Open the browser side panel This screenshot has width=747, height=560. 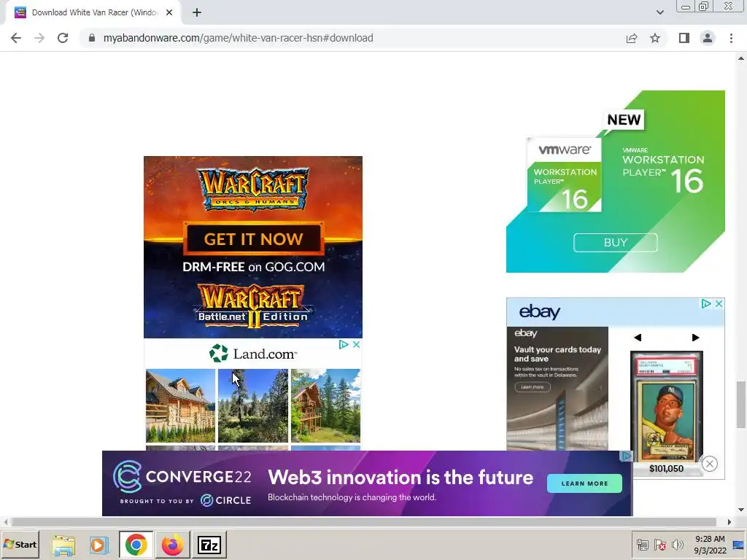pyautogui.click(x=684, y=38)
